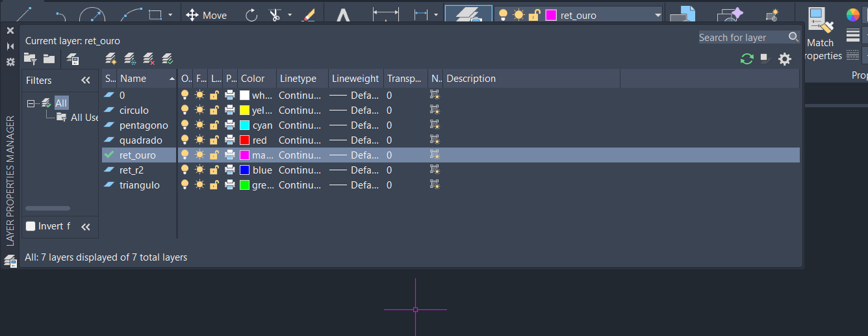Viewport: 868px width, 336px height.
Task: Change the blue color swatch of ret_r2
Action: (x=244, y=170)
